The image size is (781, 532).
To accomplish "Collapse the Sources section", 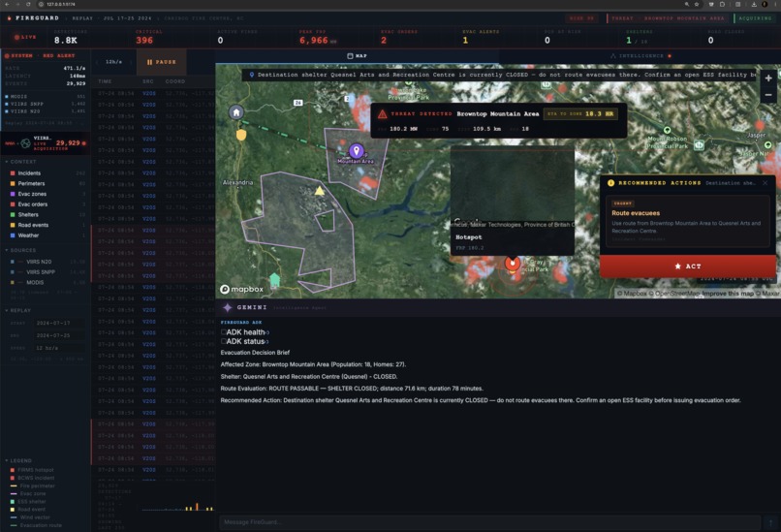I will [20, 251].
